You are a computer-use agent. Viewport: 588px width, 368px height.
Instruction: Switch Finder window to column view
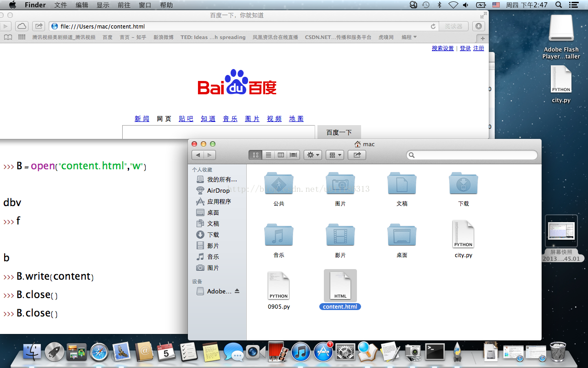click(x=281, y=155)
